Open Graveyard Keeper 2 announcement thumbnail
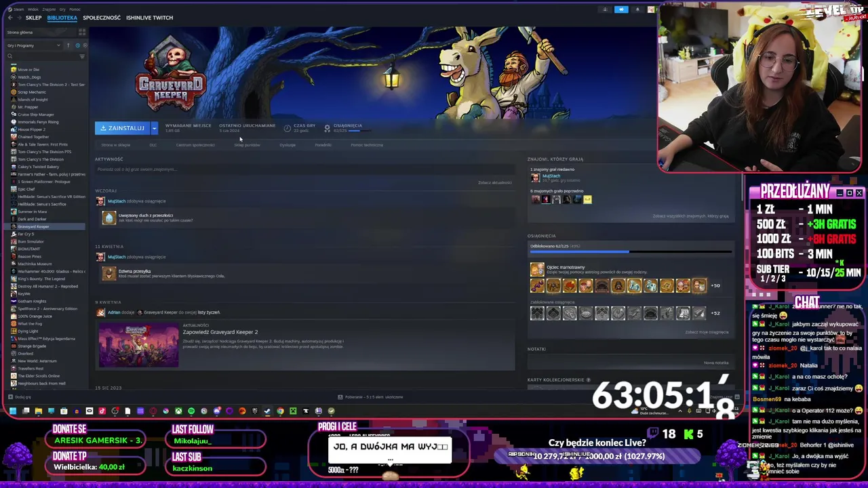The height and width of the screenshot is (488, 868). (x=138, y=344)
